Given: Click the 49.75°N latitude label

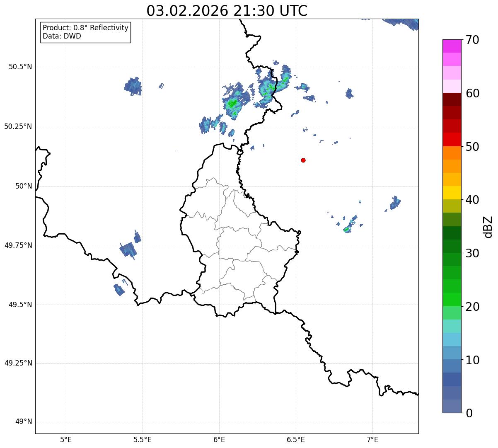Looking at the screenshot, I should pyautogui.click(x=18, y=245).
